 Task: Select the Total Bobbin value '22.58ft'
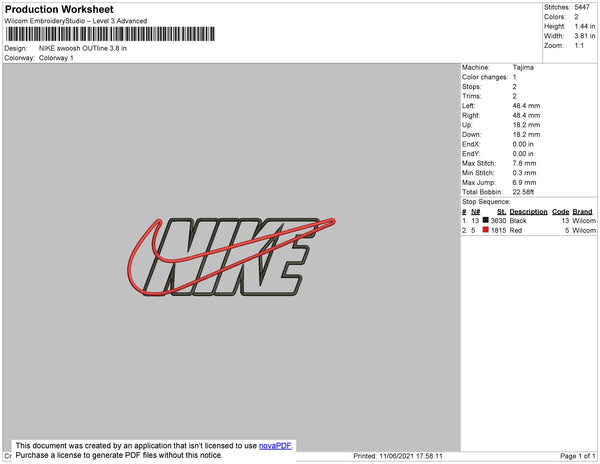523,192
